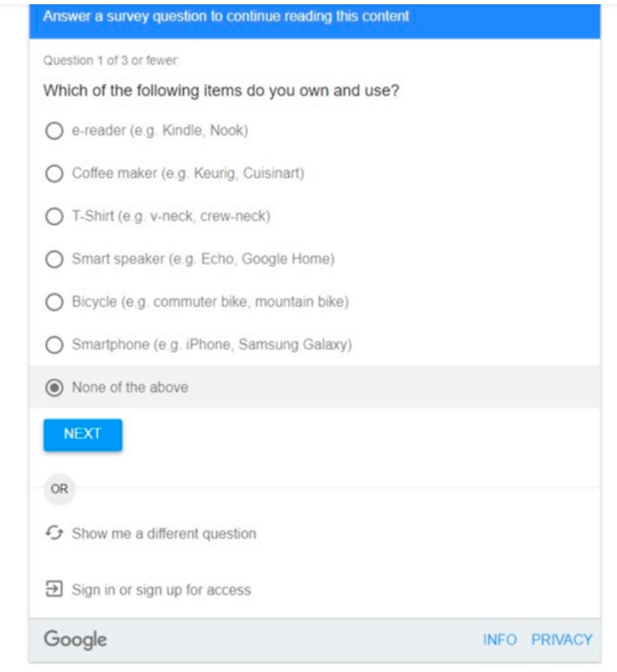
Task: Pick the Smart speaker radio option
Action: click(x=54, y=259)
